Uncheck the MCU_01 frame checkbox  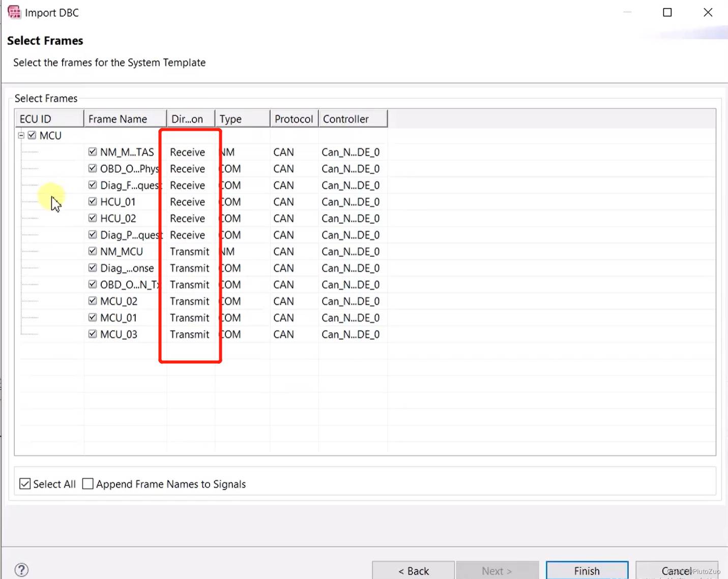click(93, 317)
